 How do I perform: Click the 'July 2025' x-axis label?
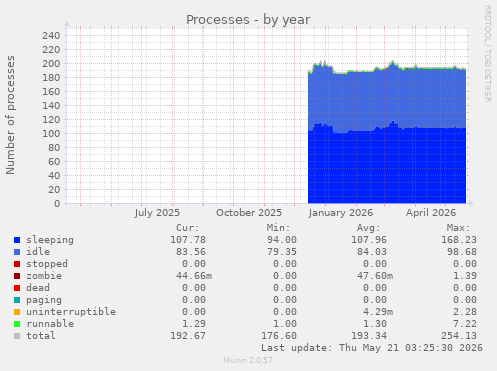(157, 213)
